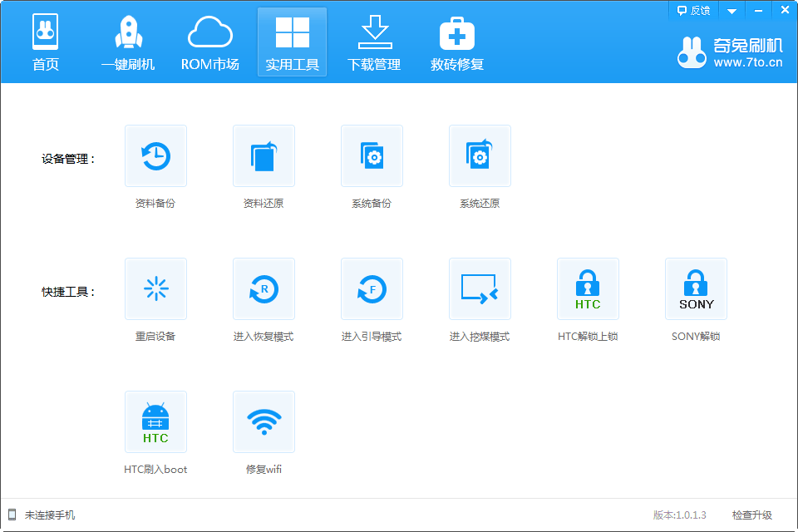Image resolution: width=798 pixels, height=532 pixels.
Task: Click the 反馈 feedback button
Action: tap(693, 11)
